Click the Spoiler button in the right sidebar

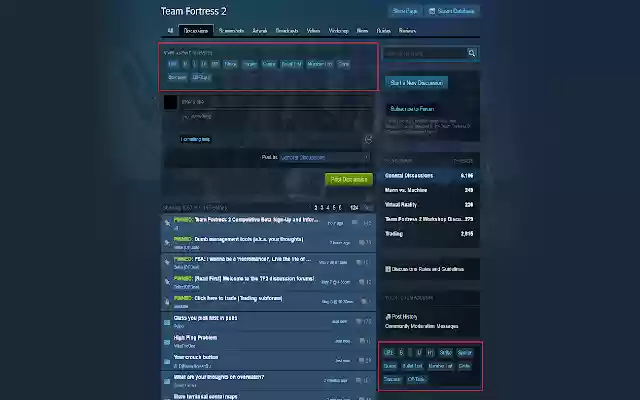pos(465,352)
